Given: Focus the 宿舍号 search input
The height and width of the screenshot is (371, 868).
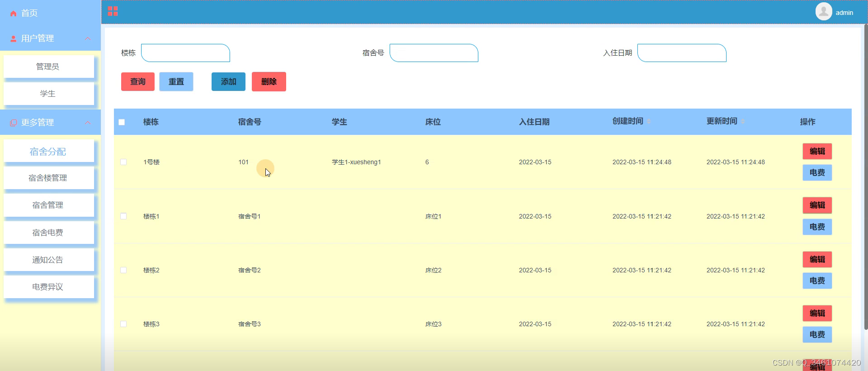Looking at the screenshot, I should (x=434, y=53).
